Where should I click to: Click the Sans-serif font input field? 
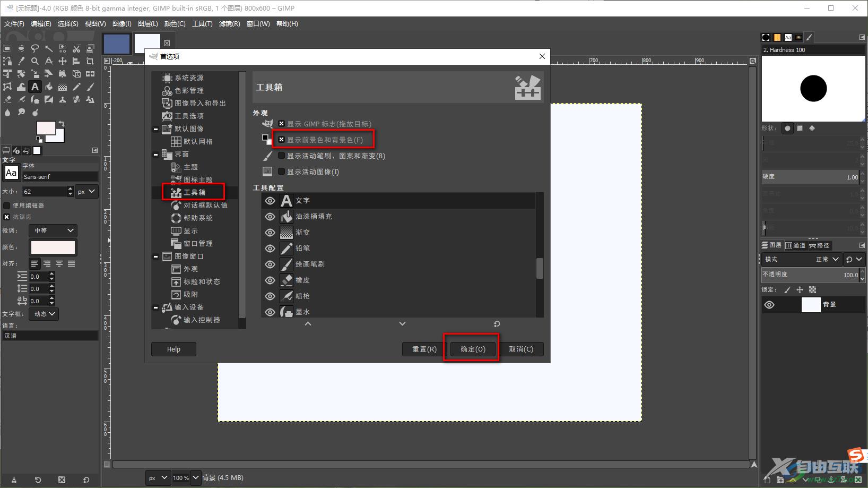60,177
